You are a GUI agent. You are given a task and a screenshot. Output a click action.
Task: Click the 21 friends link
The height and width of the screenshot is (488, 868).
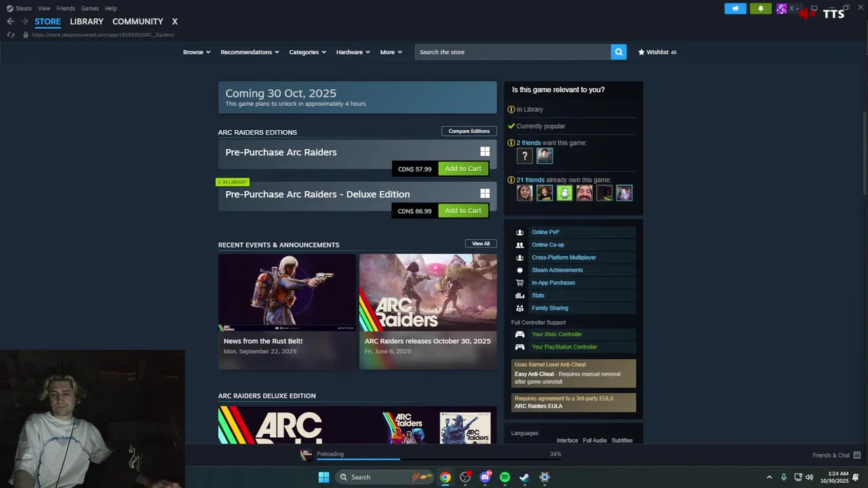tap(530, 180)
